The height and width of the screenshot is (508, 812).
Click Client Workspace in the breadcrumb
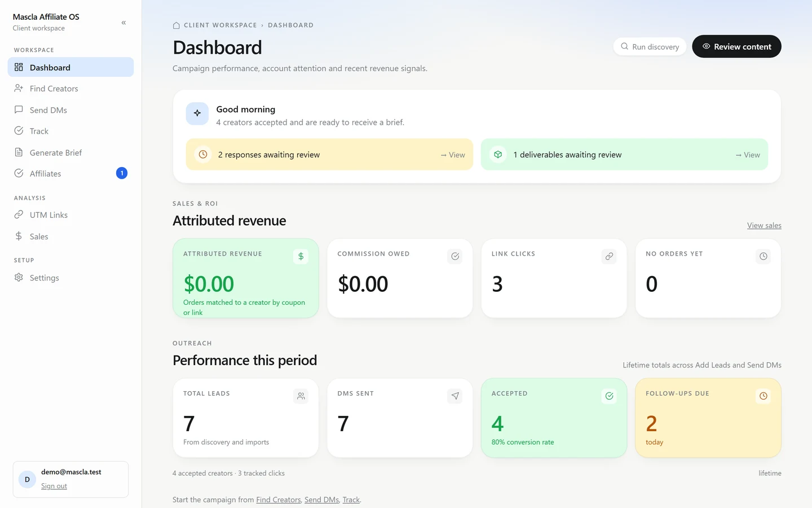220,25
